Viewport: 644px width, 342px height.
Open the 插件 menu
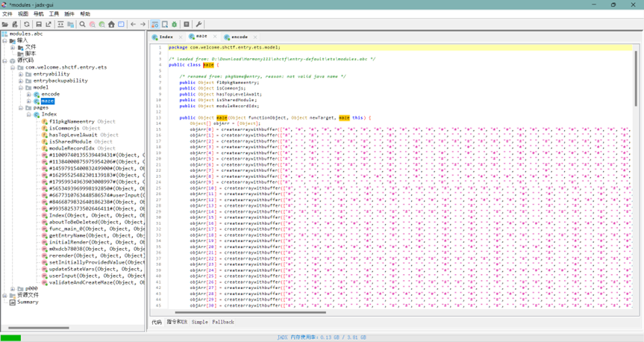pyautogui.click(x=69, y=14)
